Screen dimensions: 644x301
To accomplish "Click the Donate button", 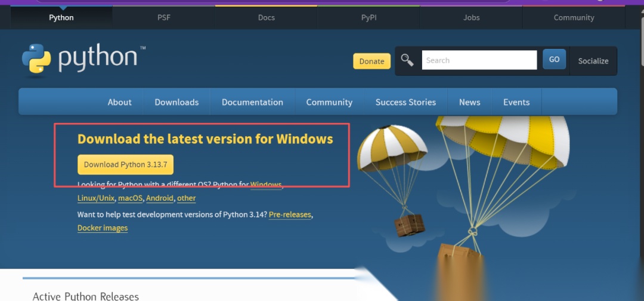I will (x=371, y=61).
